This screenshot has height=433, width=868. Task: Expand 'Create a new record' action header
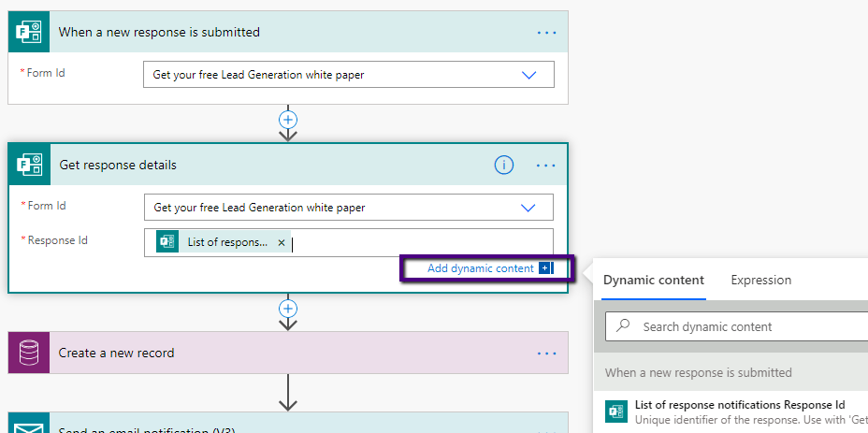coord(281,353)
